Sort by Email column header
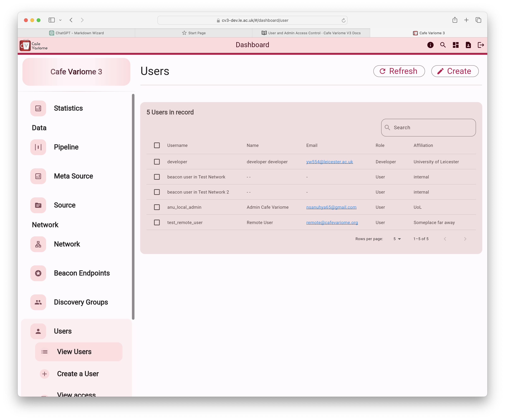This screenshot has width=505, height=420. click(312, 145)
